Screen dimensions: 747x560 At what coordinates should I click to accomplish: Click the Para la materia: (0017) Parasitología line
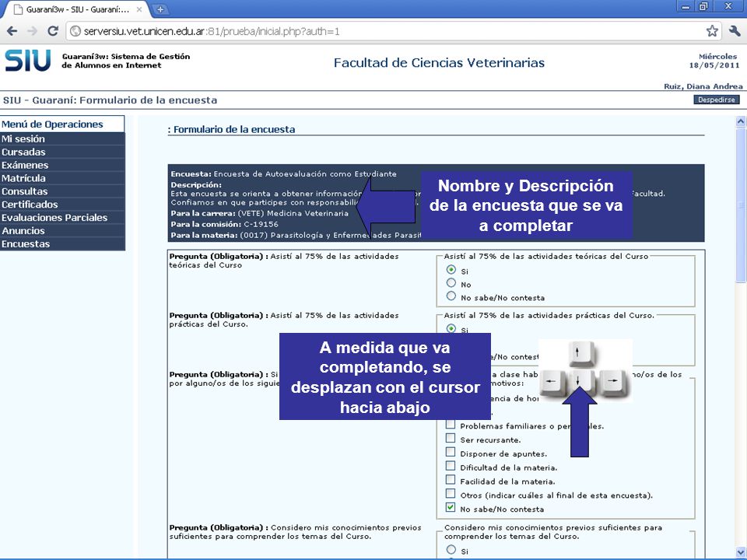click(x=296, y=235)
